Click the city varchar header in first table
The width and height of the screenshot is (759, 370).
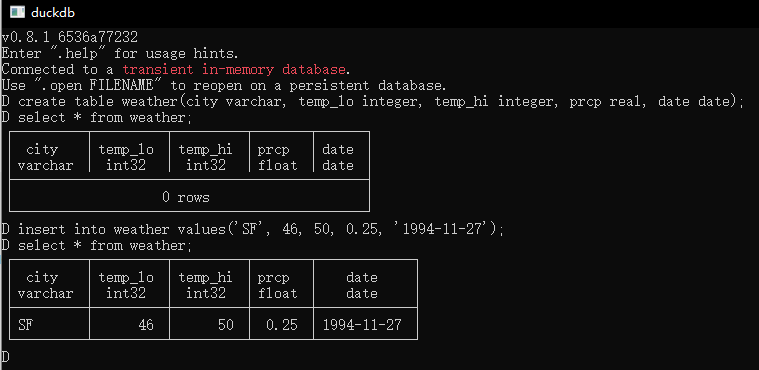point(46,157)
